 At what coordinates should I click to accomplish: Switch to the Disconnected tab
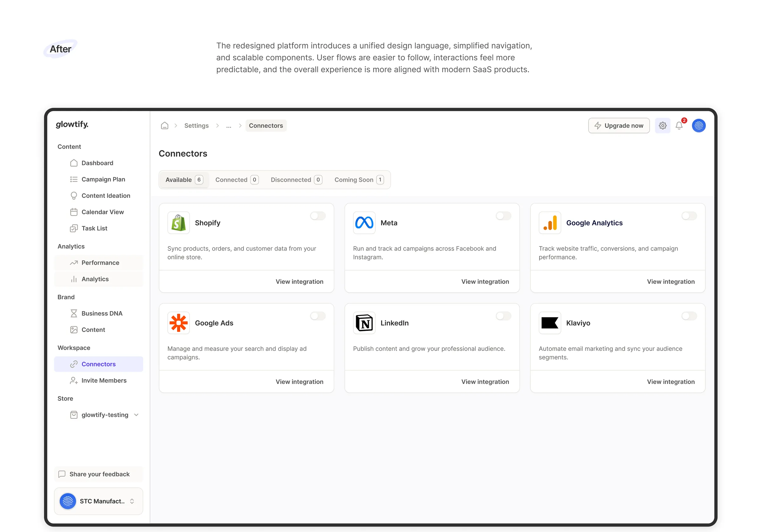click(296, 180)
